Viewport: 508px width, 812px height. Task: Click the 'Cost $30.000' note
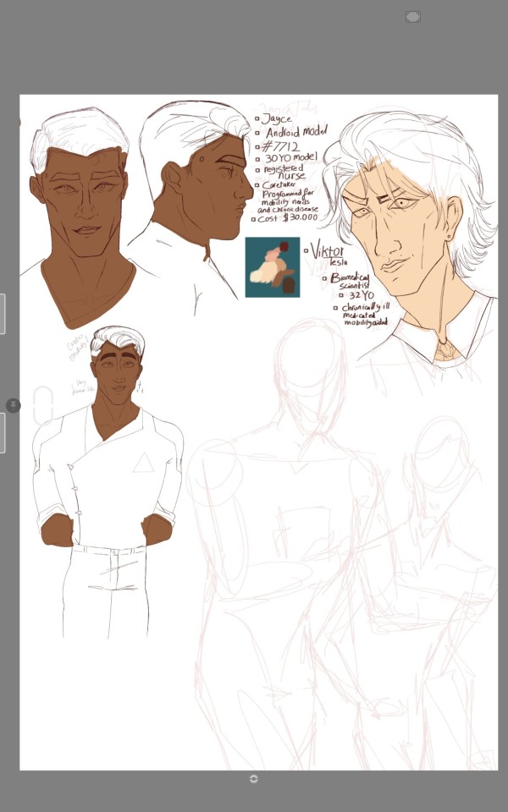click(x=288, y=218)
